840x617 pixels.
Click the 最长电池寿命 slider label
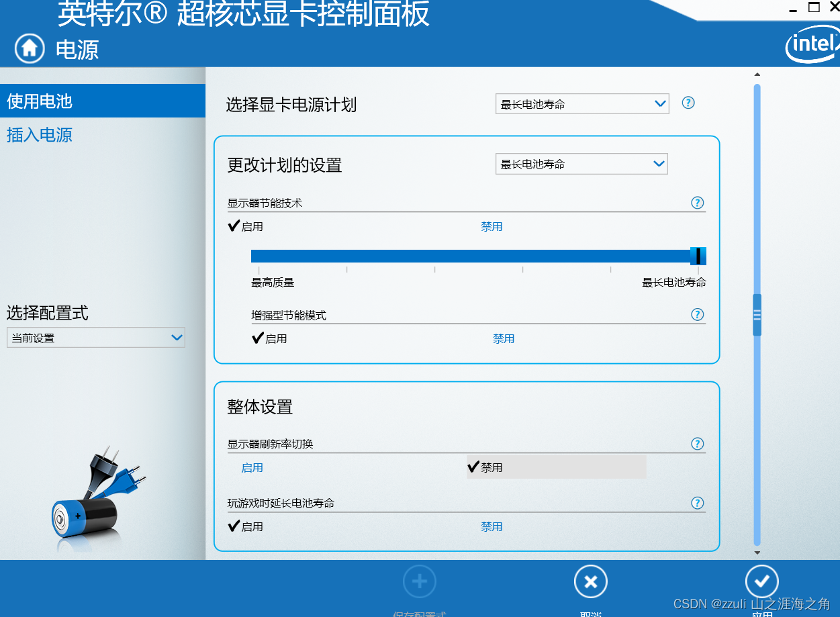[674, 282]
